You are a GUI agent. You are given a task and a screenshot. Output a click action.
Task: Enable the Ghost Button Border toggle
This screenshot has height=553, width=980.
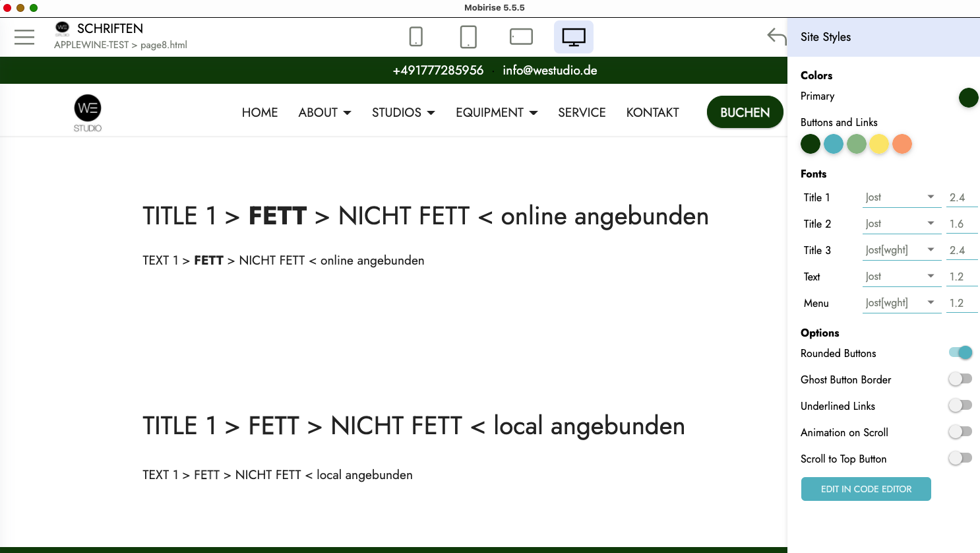[x=960, y=379]
